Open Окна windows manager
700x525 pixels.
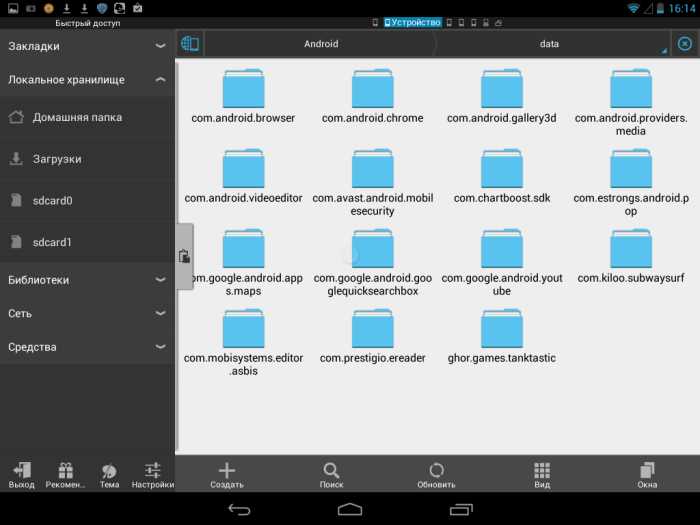(x=647, y=475)
